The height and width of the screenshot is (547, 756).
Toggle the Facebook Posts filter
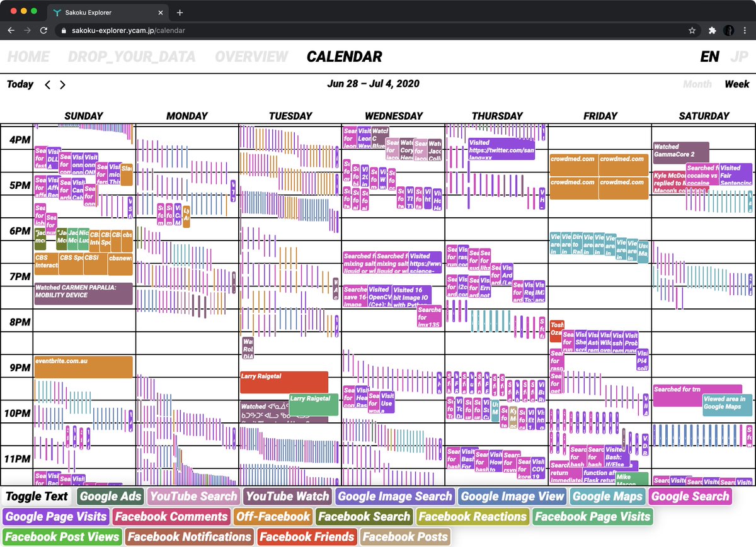coord(405,536)
